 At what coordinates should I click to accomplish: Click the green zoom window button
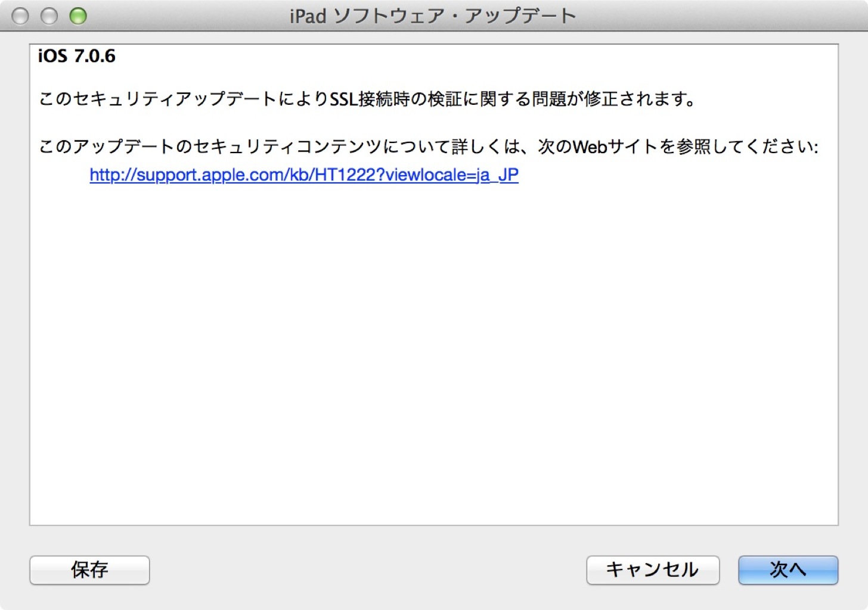[78, 16]
